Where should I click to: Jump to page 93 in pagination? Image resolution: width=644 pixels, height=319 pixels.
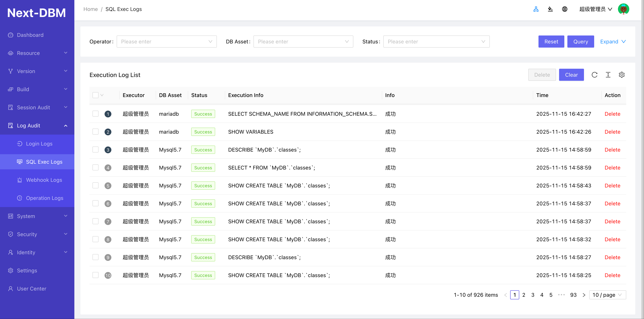coord(573,295)
